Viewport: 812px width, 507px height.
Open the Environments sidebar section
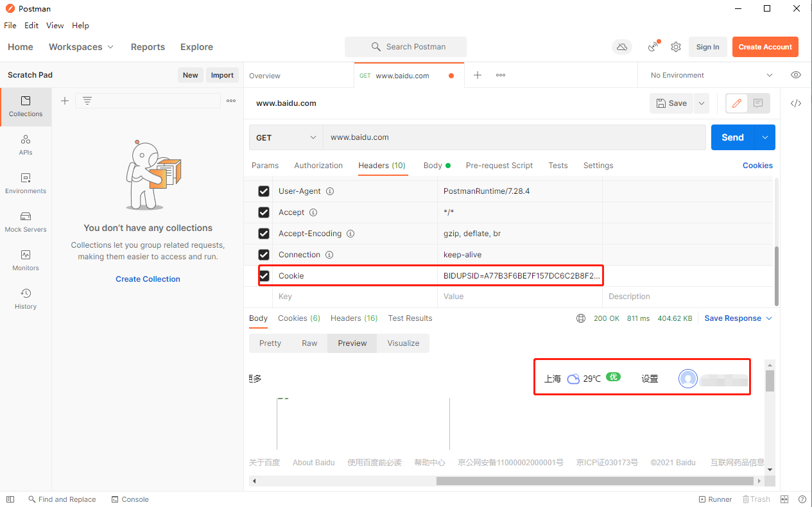tap(26, 184)
